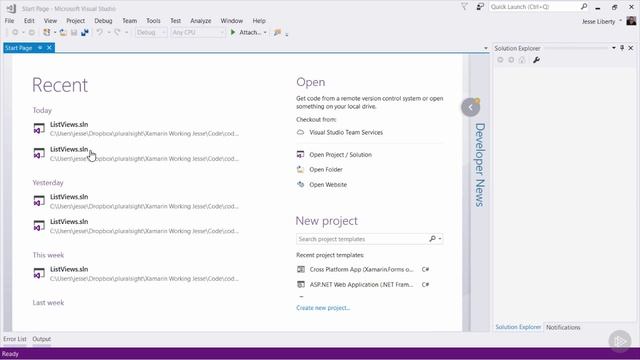Click the user avatar picture
The width and height of the screenshot is (640, 360).
[631, 21]
